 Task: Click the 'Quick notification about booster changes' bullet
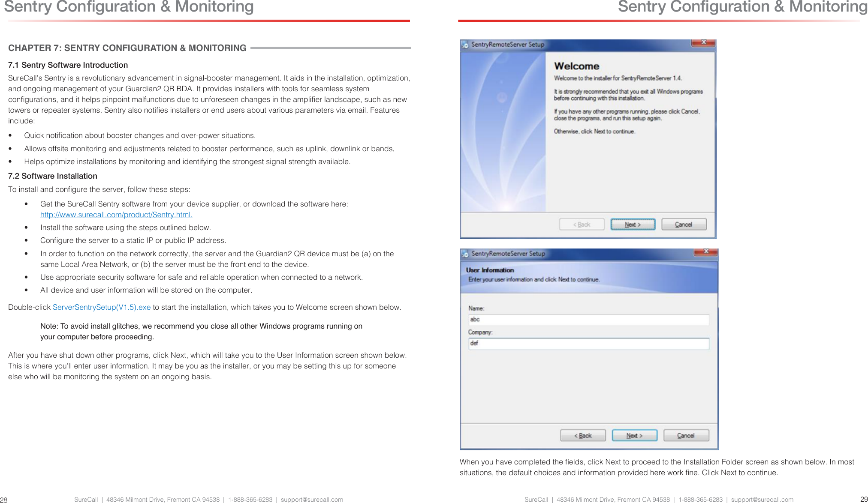point(140,135)
